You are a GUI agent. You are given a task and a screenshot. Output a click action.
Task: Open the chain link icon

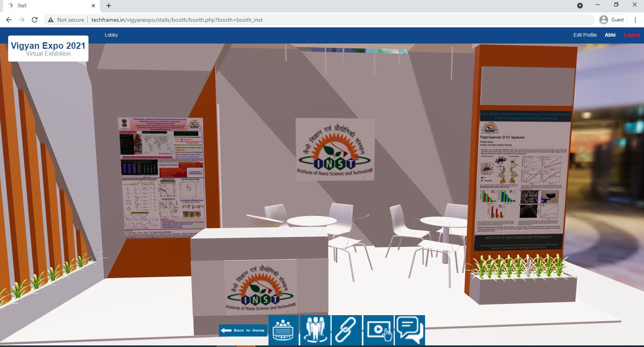347,330
